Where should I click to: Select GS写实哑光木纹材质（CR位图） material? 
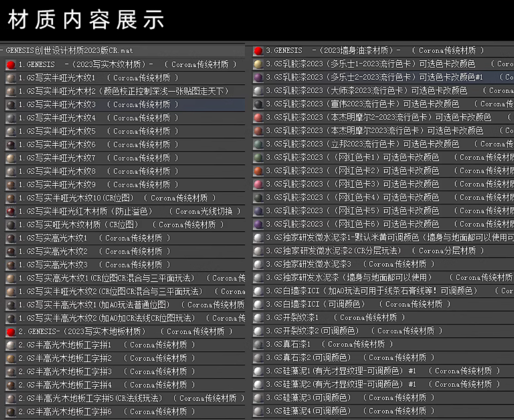pyautogui.click(x=125, y=225)
